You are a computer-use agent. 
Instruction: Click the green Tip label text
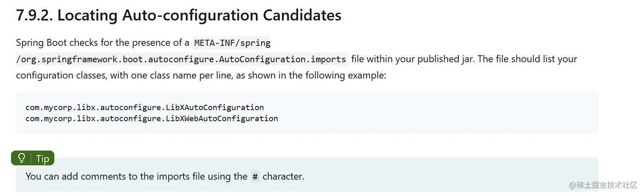tap(43, 159)
